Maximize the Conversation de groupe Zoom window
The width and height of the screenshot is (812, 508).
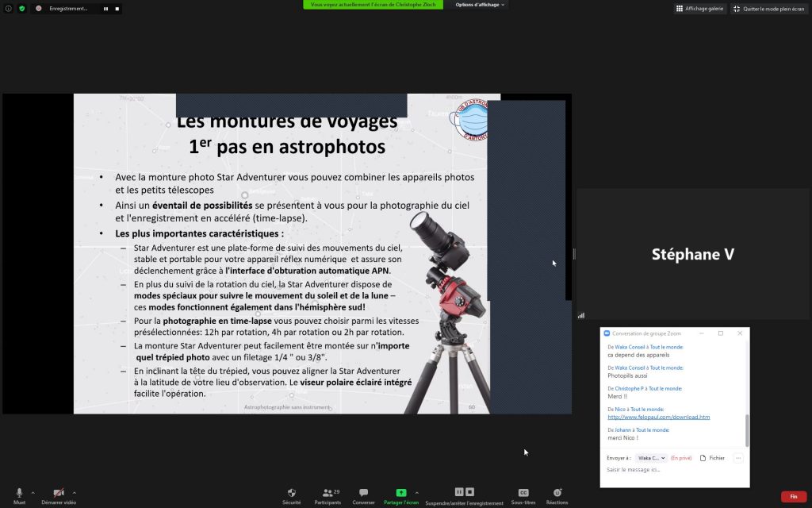pos(720,333)
